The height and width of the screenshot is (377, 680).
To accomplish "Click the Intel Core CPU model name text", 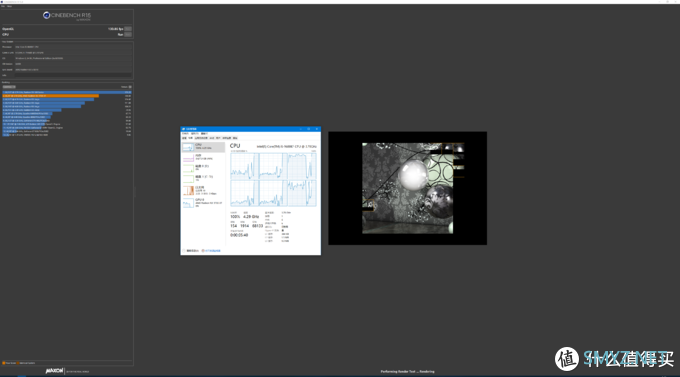I will (286, 147).
